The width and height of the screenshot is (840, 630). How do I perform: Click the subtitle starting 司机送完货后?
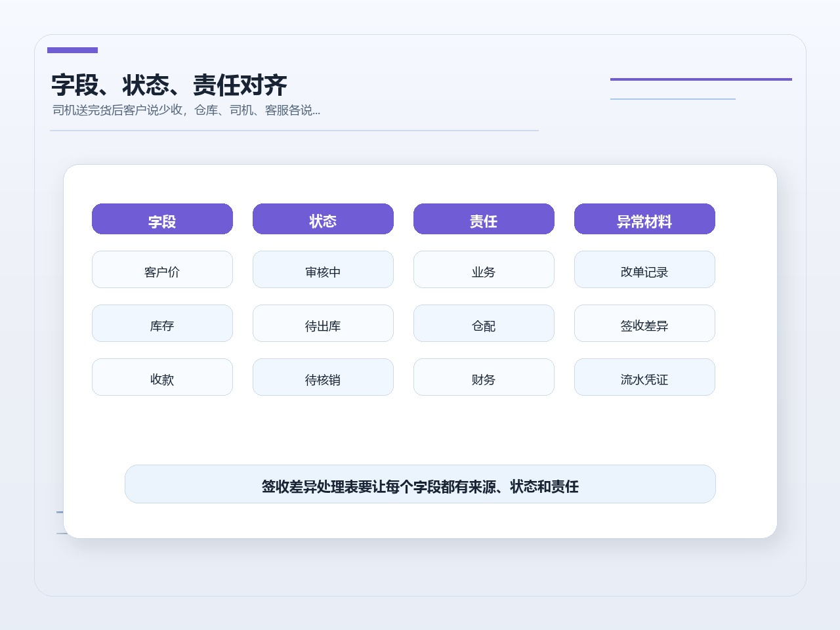tap(186, 110)
